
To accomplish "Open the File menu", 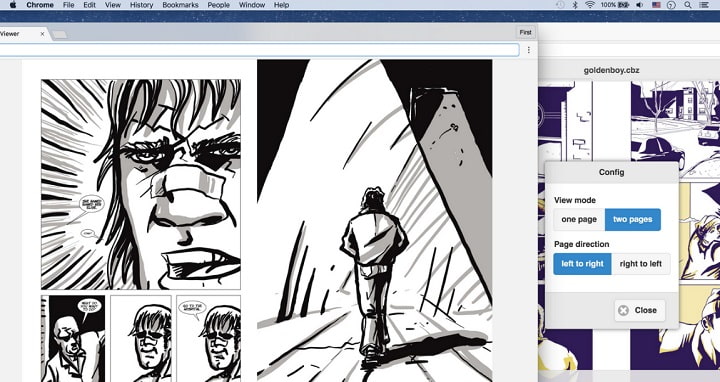I will point(68,5).
